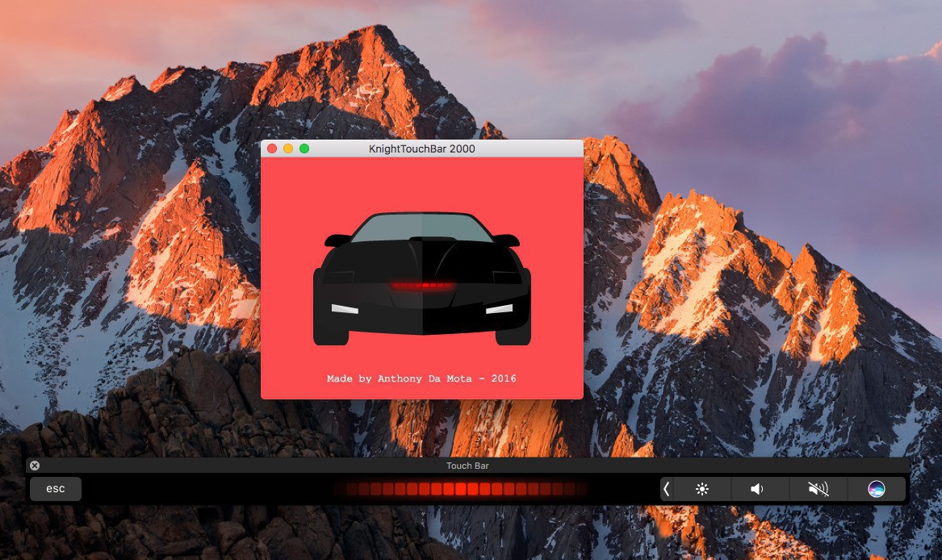Click the black KITT car image
The image size is (942, 560).
tap(421, 278)
